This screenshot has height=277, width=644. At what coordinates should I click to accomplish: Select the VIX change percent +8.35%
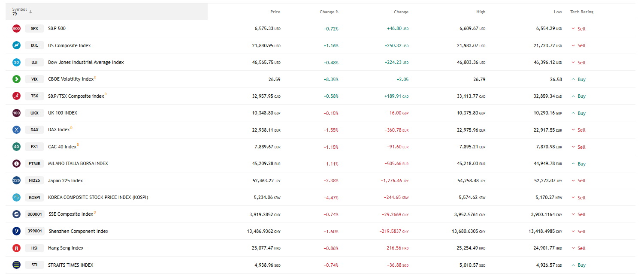(x=331, y=79)
